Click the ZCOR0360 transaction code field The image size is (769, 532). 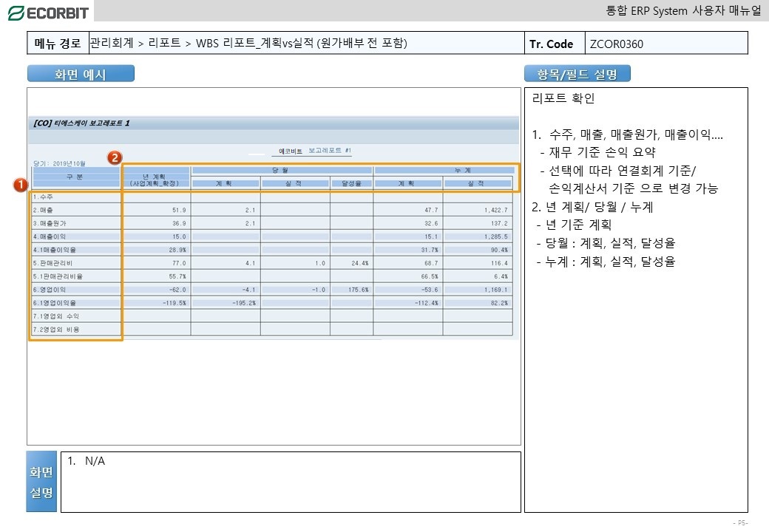(x=616, y=44)
